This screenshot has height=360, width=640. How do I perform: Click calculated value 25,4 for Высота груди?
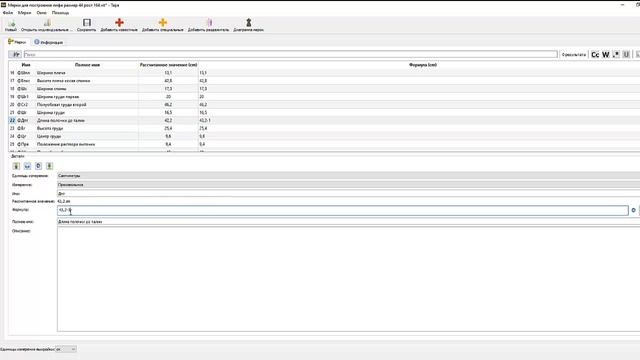168,128
